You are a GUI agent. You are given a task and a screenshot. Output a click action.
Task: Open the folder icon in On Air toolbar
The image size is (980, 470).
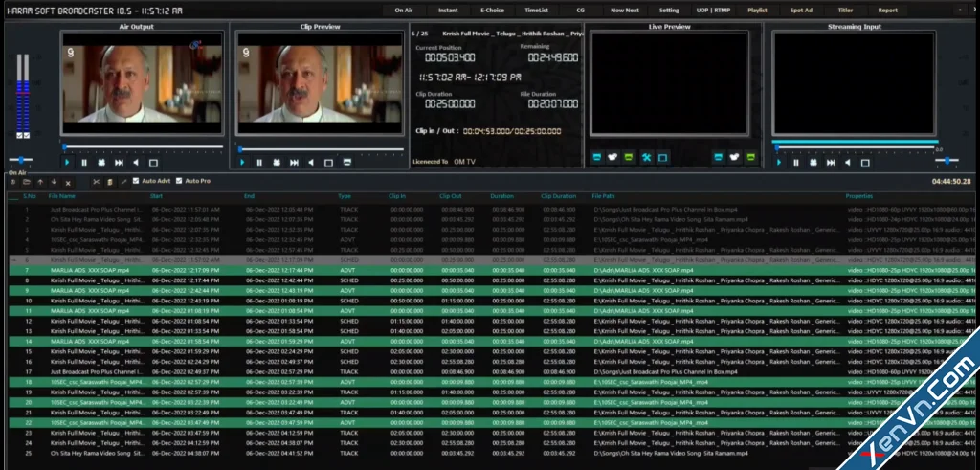click(27, 182)
